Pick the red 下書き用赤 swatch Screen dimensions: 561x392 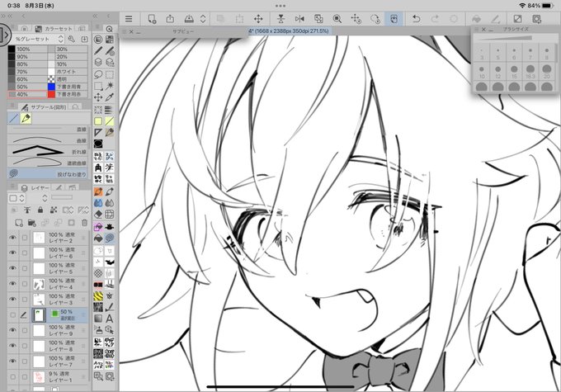(x=51, y=94)
